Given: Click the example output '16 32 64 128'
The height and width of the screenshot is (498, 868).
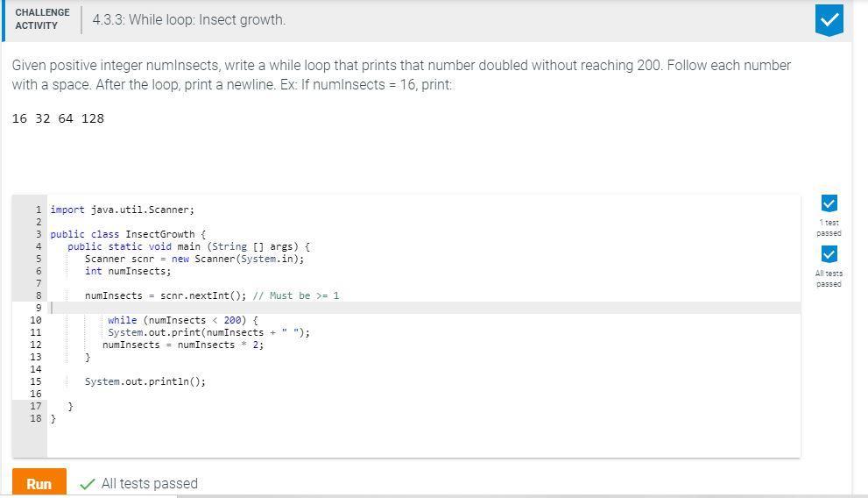Looking at the screenshot, I should [58, 118].
